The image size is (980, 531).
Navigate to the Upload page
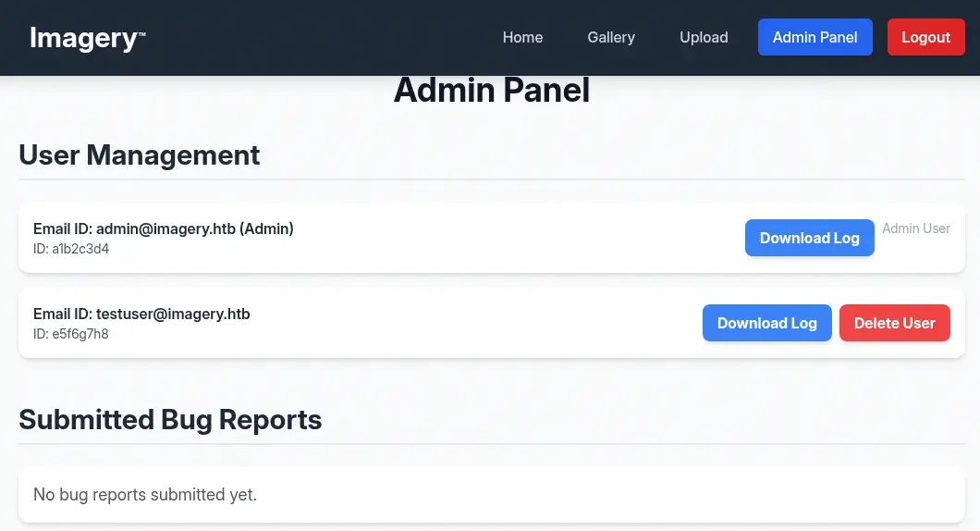point(704,37)
